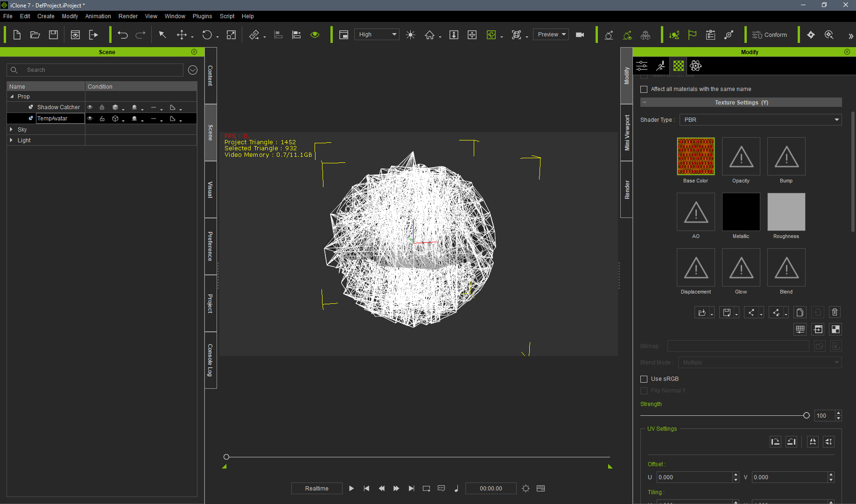Activate the Scale tool icon
The image size is (856, 504).
231,35
